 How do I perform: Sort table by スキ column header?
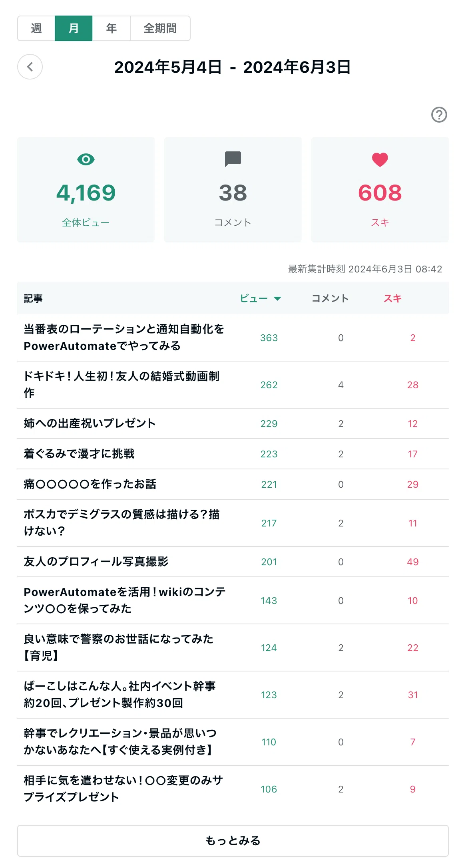click(392, 298)
